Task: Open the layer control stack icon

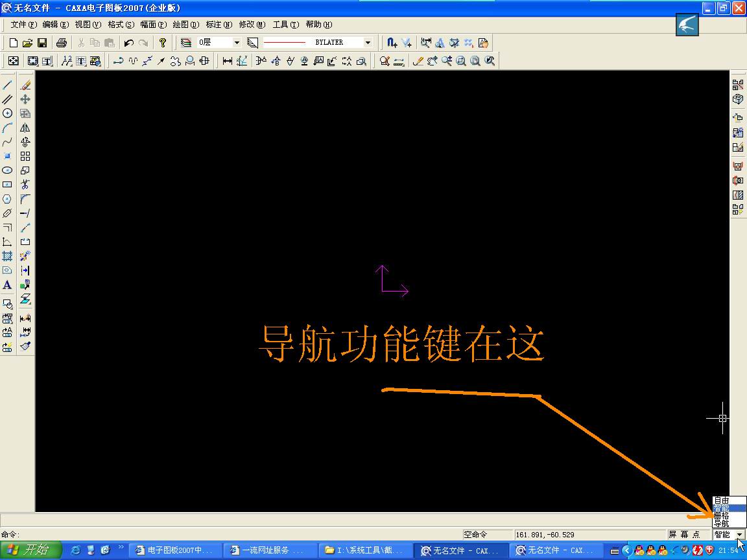Action: (186, 43)
